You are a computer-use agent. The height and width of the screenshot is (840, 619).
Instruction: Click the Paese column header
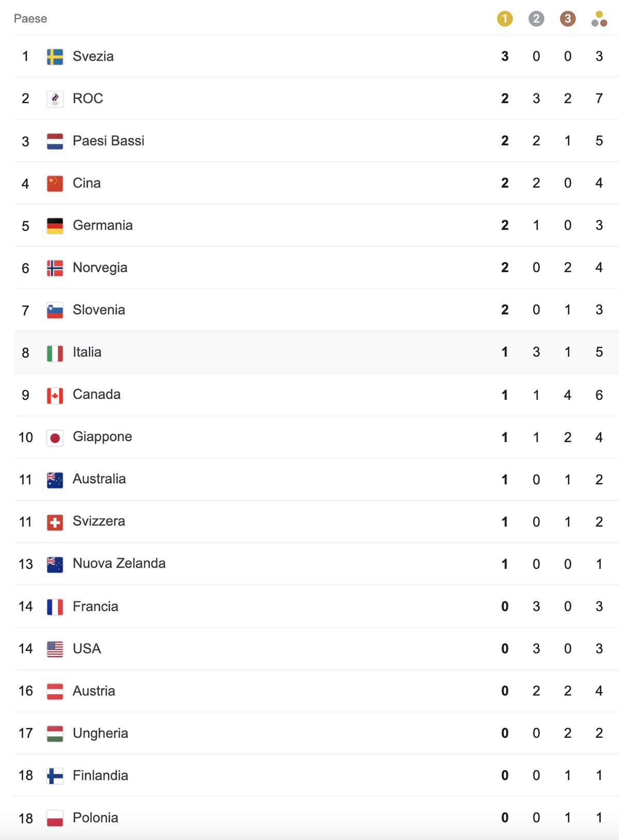(x=30, y=19)
